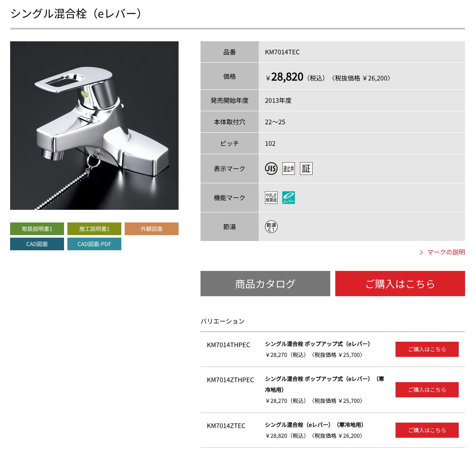
Task: Open the 外観図面 exterior drawing button
Action: click(x=152, y=229)
